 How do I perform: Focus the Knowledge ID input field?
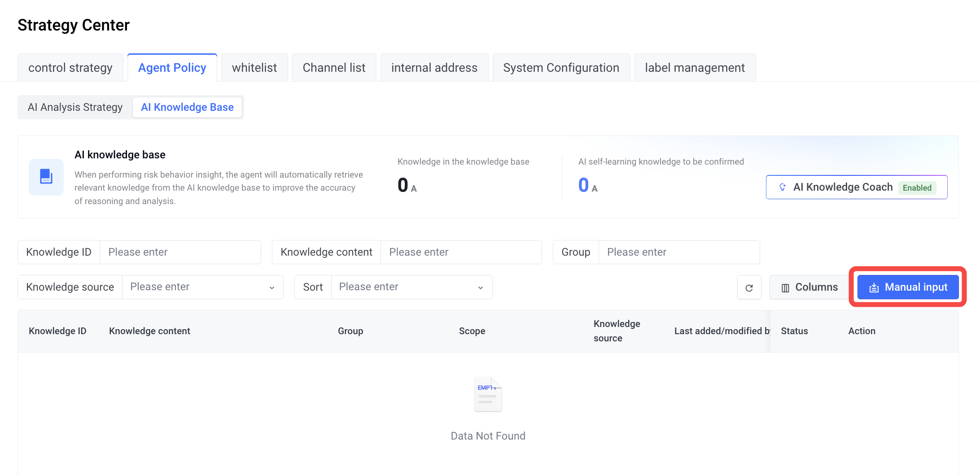[x=180, y=252]
